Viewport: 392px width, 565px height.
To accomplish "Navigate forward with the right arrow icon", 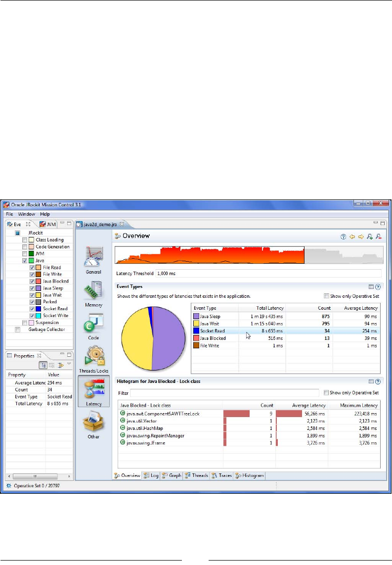I will pyautogui.click(x=361, y=237).
